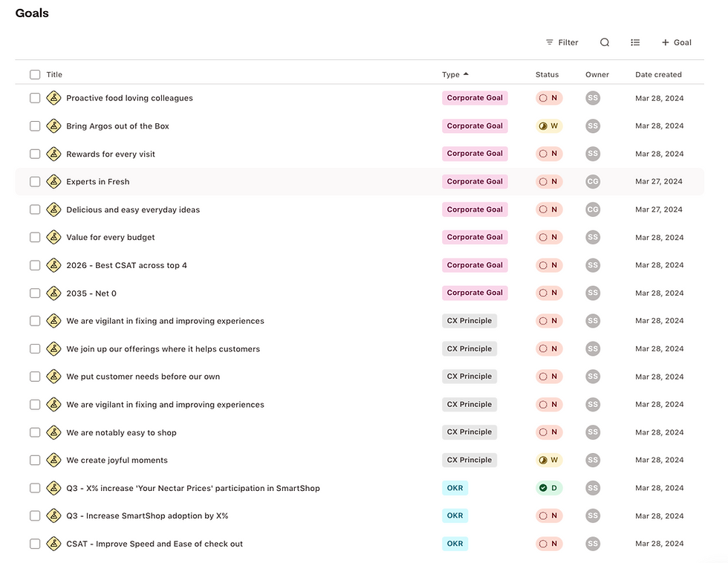Open CSAT - Improve Speed and Ease of check out
Image resolution: width=728 pixels, height=563 pixels.
point(155,544)
